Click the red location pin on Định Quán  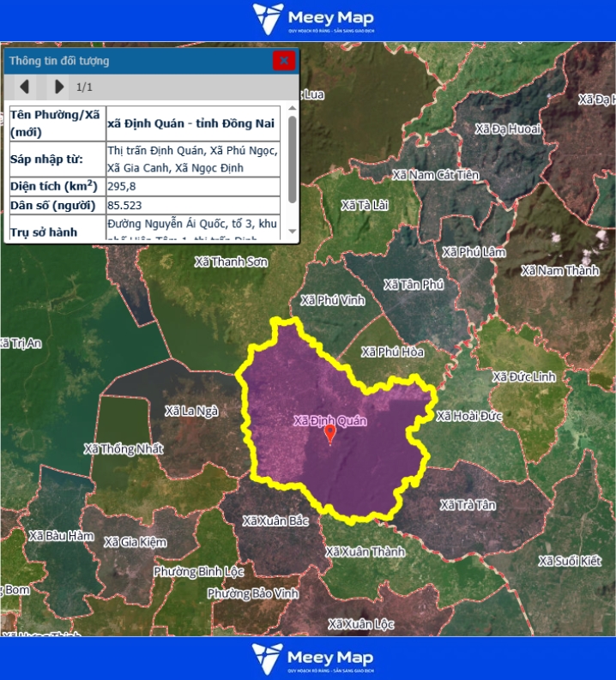(x=330, y=436)
